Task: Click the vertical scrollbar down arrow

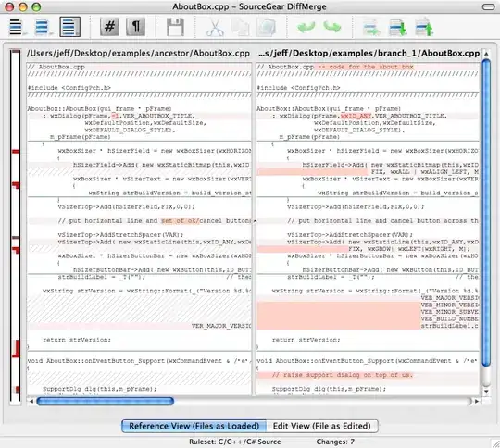Action: 486,392
